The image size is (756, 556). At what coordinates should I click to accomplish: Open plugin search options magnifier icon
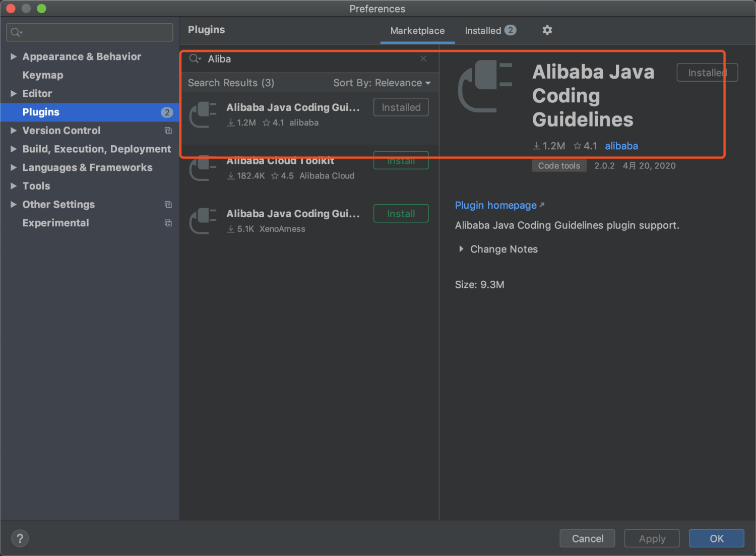coord(195,59)
